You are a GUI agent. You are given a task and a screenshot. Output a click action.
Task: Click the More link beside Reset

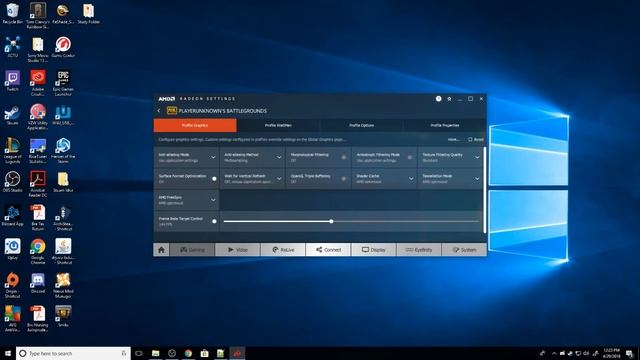click(x=453, y=140)
